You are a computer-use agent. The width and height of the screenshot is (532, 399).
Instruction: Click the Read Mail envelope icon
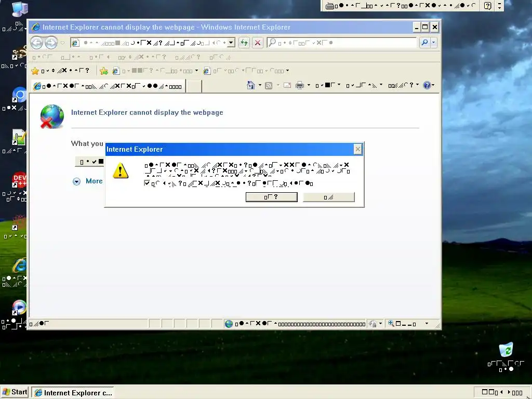tap(287, 85)
